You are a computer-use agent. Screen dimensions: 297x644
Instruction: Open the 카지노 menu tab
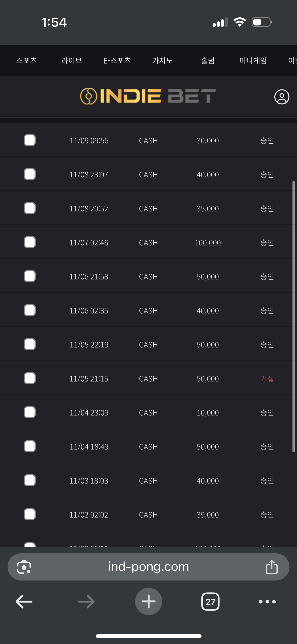pos(162,60)
